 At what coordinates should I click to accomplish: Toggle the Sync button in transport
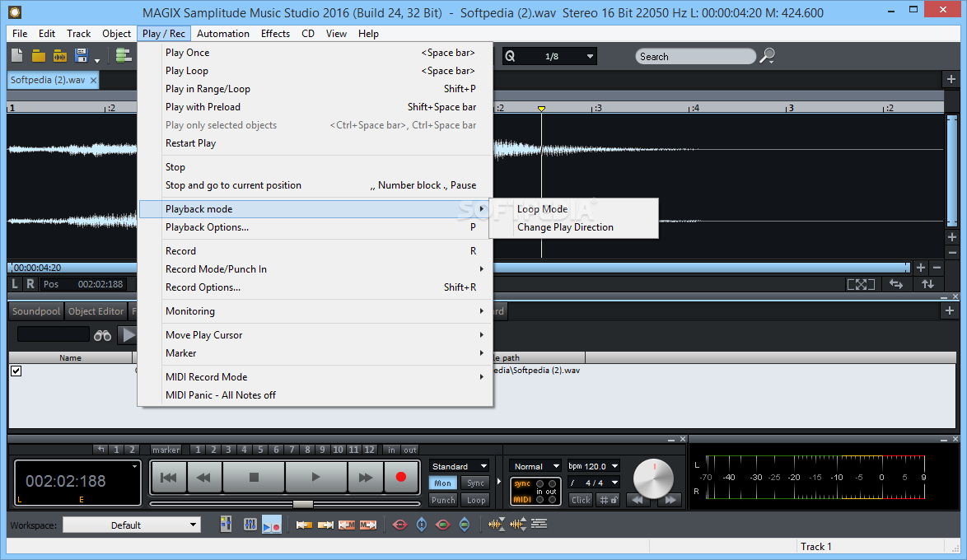pos(475,483)
